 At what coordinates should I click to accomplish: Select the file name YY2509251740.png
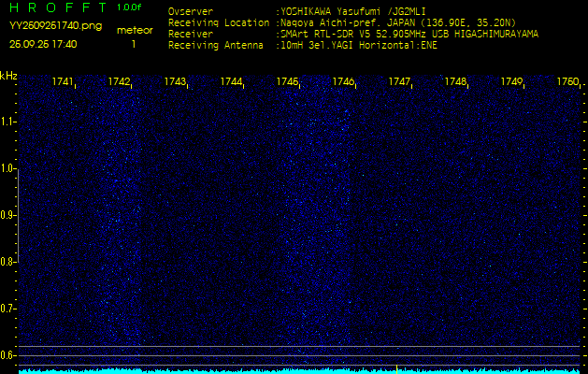point(55,25)
